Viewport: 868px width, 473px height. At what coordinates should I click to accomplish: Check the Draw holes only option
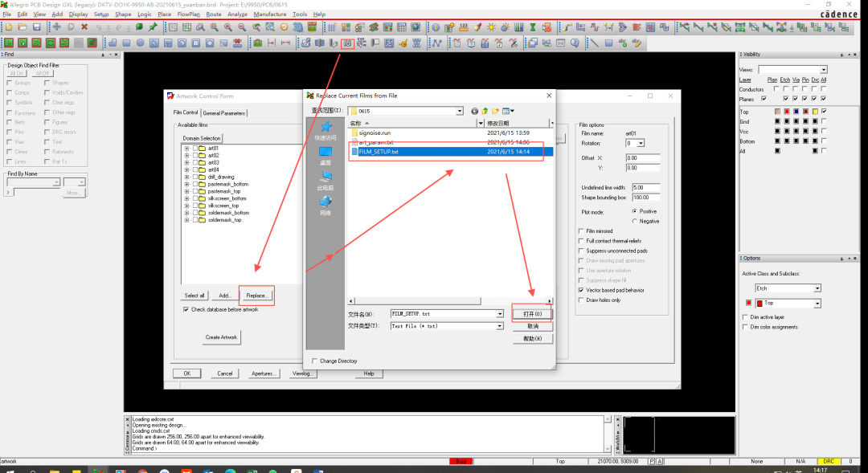pos(581,300)
